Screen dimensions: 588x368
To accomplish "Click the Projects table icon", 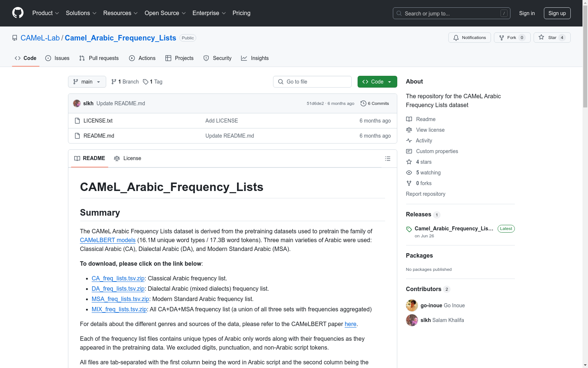I will pyautogui.click(x=168, y=58).
